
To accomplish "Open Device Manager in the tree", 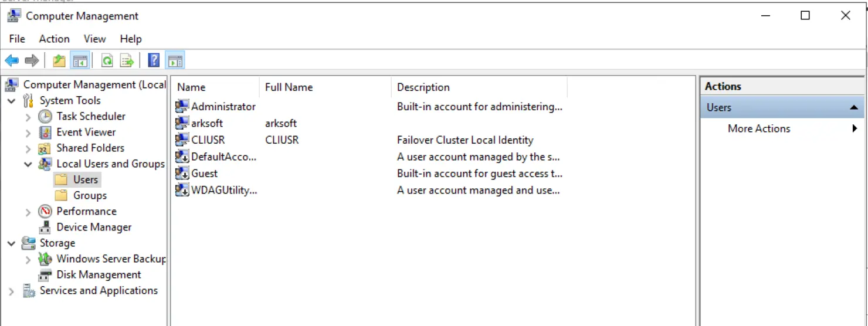I will 94,227.
